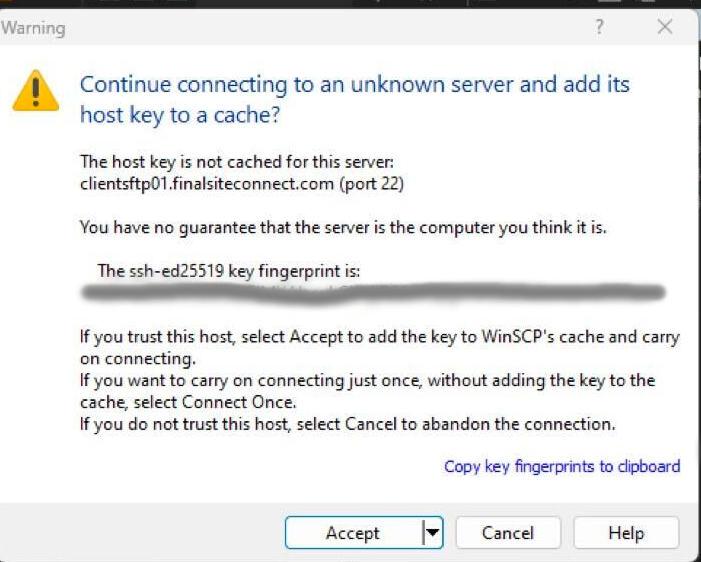Click 'The ssh-ed25519 key fingerprint is' label

pyautogui.click(x=228, y=271)
